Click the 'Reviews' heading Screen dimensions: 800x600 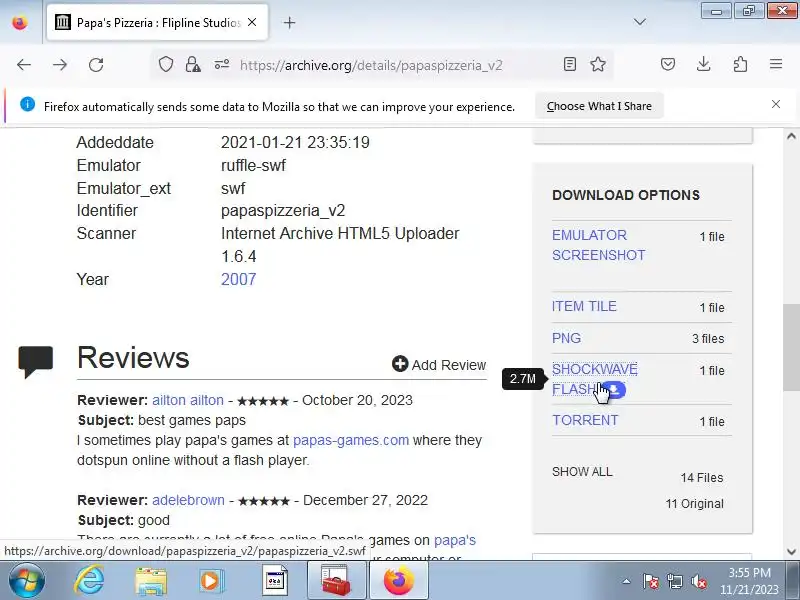pyautogui.click(x=133, y=357)
